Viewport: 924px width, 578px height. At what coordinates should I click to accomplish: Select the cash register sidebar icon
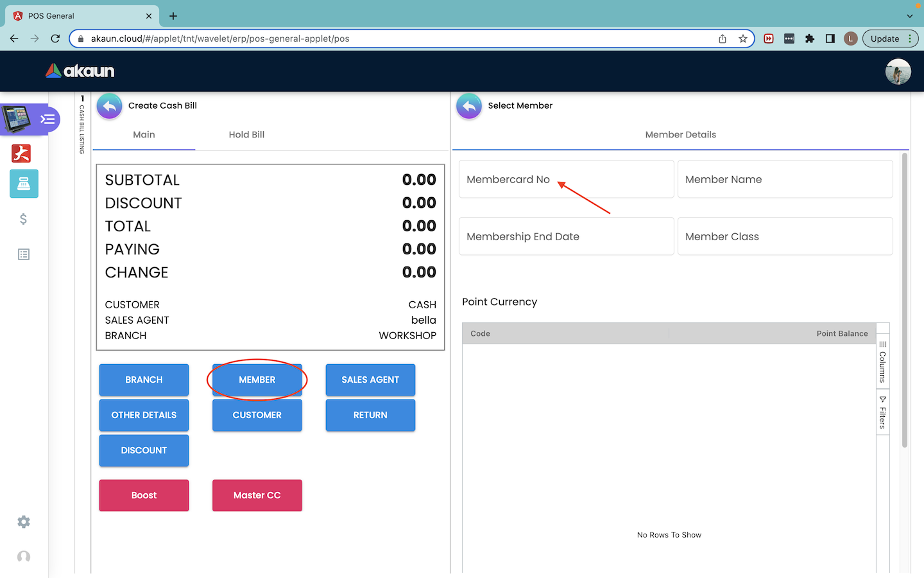coord(24,184)
